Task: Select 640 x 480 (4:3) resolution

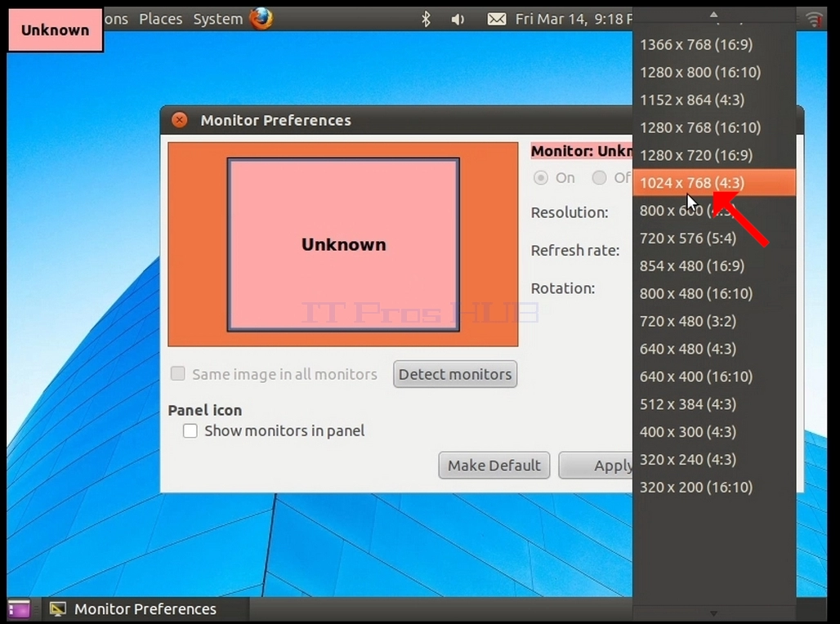Action: (714, 350)
